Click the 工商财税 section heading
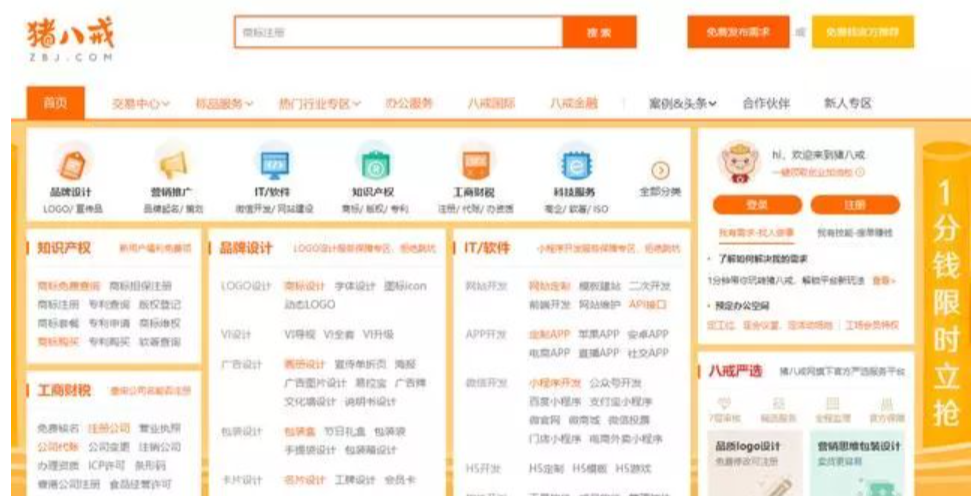The width and height of the screenshot is (977, 496). pyautogui.click(x=64, y=391)
